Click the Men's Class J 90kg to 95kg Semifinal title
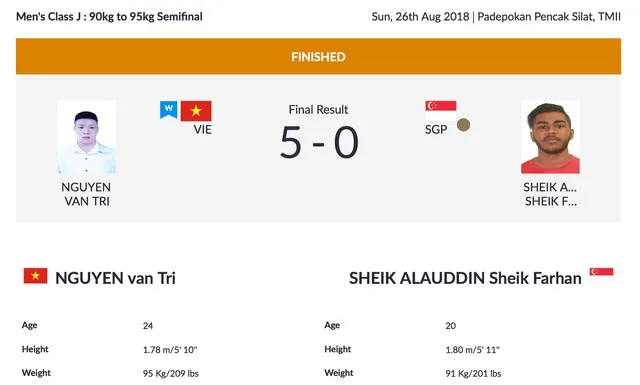 coord(109,17)
